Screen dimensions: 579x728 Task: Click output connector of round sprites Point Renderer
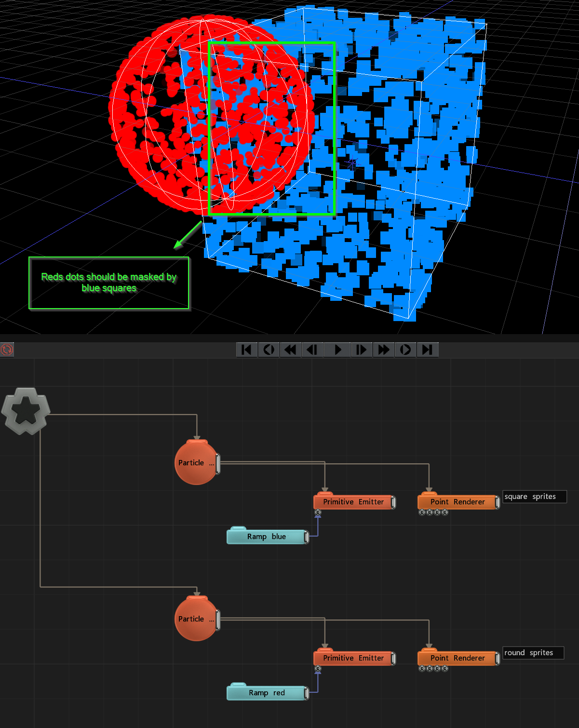(x=498, y=658)
